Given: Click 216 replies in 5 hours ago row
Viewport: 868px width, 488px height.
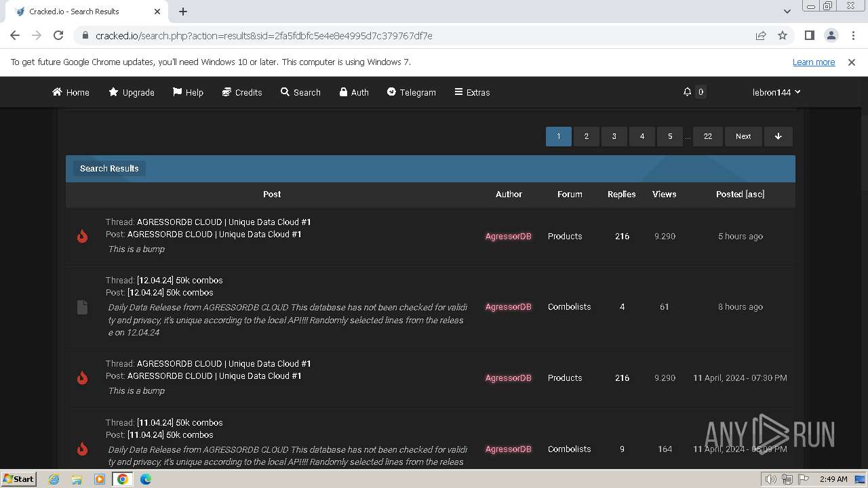Looking at the screenshot, I should pyautogui.click(x=622, y=236).
